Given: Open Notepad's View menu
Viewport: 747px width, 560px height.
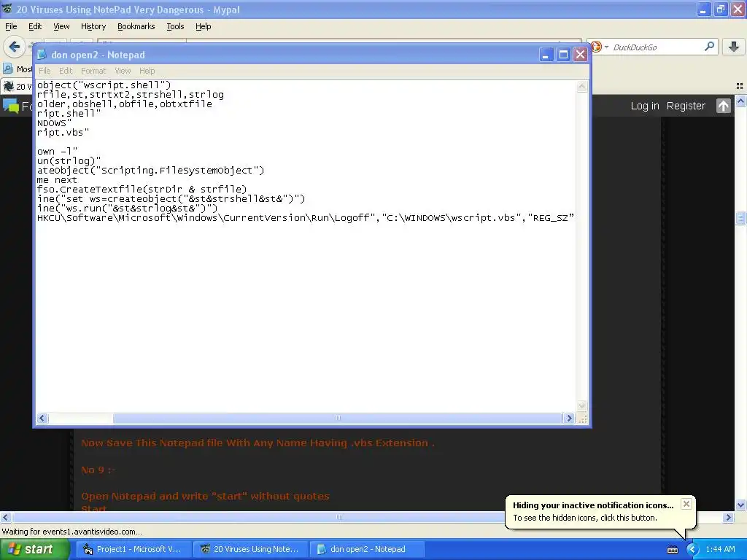Looking at the screenshot, I should pyautogui.click(x=123, y=71).
